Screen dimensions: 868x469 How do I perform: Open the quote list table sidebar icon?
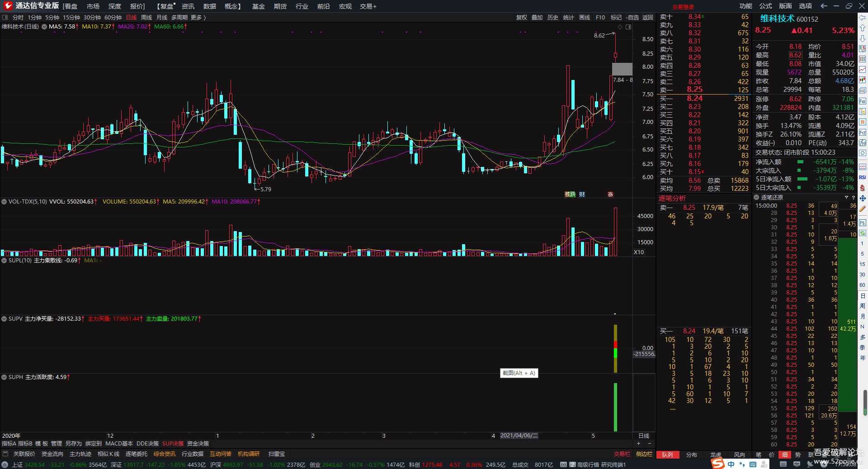[x=863, y=59]
